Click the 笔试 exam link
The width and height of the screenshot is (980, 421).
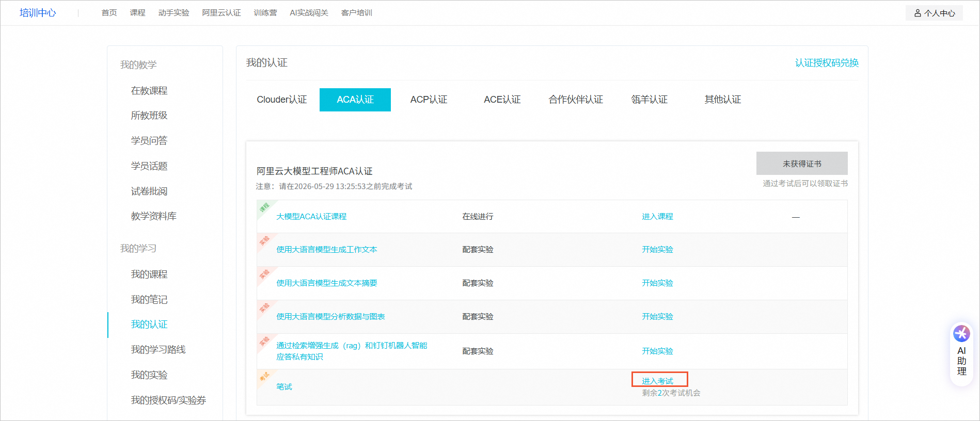[x=284, y=387]
